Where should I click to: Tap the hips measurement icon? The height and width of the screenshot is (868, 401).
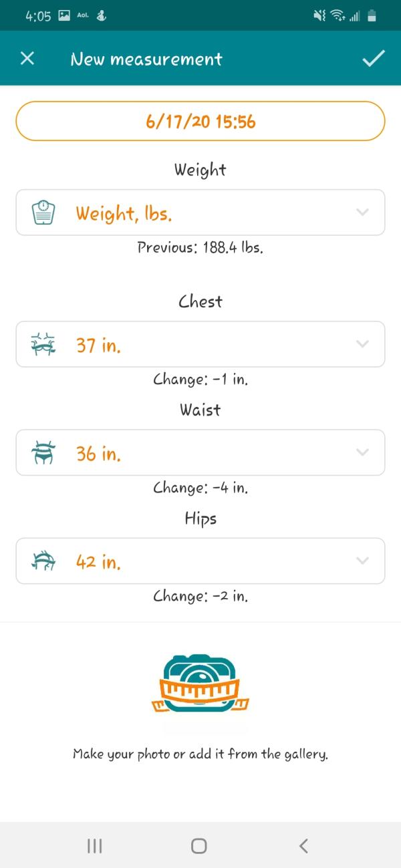point(43,561)
